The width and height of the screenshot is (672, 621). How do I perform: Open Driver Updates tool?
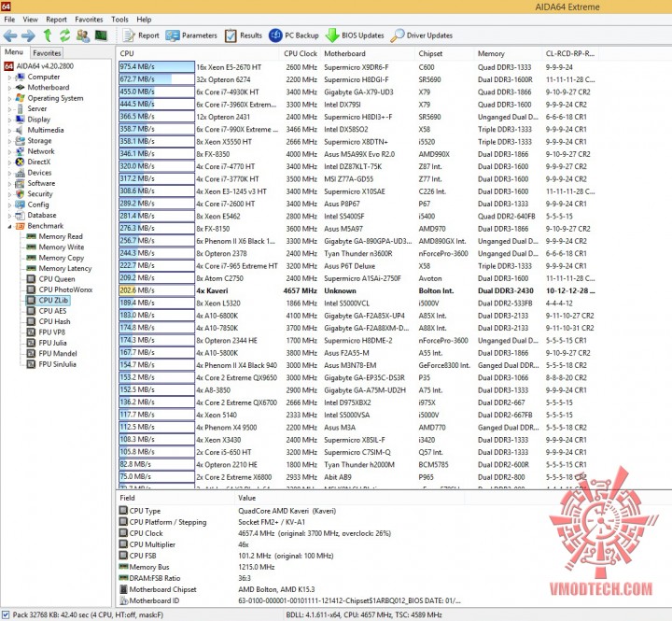[421, 35]
